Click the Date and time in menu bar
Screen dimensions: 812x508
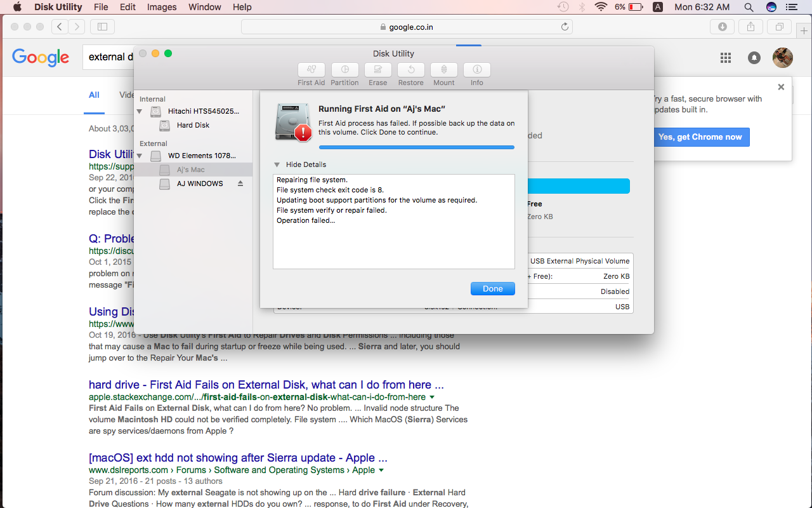tap(702, 7)
